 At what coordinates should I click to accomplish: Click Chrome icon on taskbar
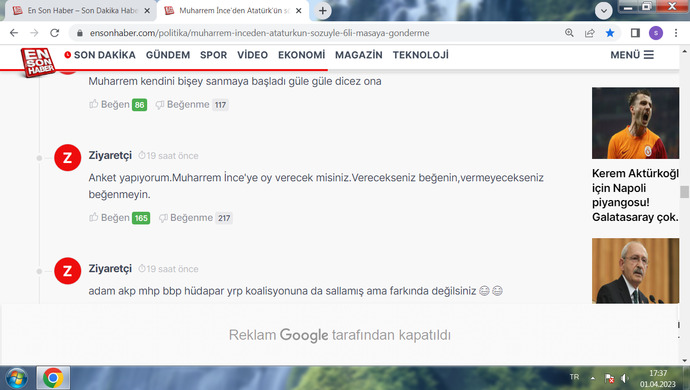[x=53, y=378]
